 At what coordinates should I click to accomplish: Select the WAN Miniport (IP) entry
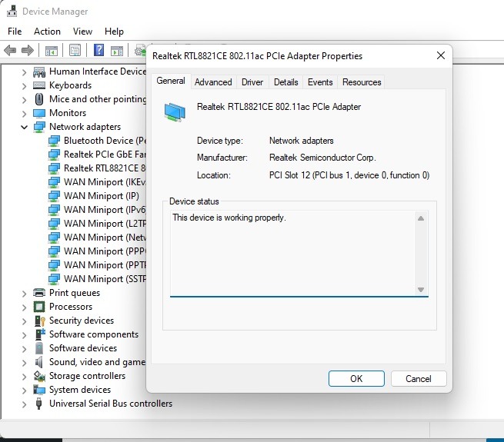coord(102,196)
